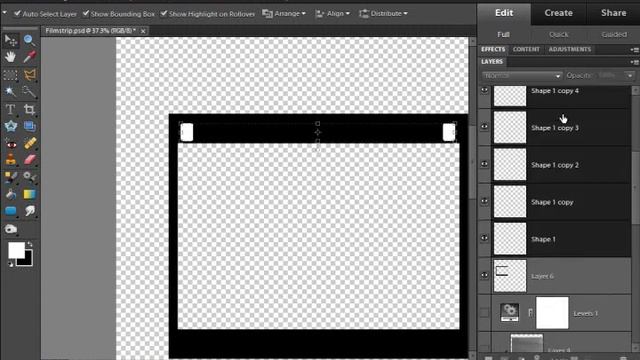Select the Crop tool
640x360 pixels.
coord(29,109)
